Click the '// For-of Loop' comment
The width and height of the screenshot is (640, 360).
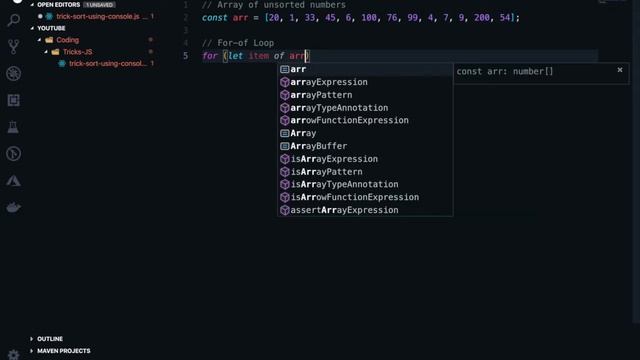[238, 43]
